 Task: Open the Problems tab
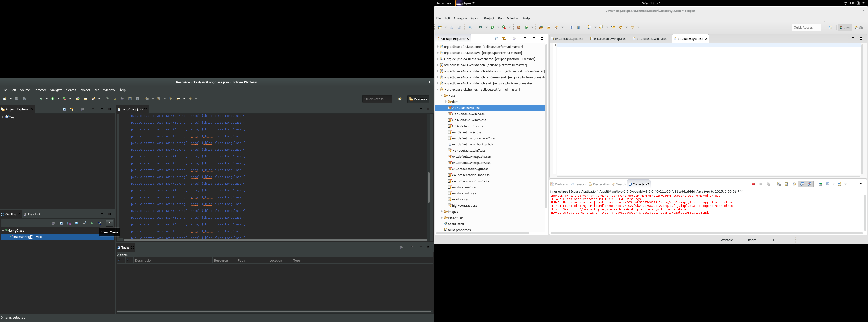(559, 184)
